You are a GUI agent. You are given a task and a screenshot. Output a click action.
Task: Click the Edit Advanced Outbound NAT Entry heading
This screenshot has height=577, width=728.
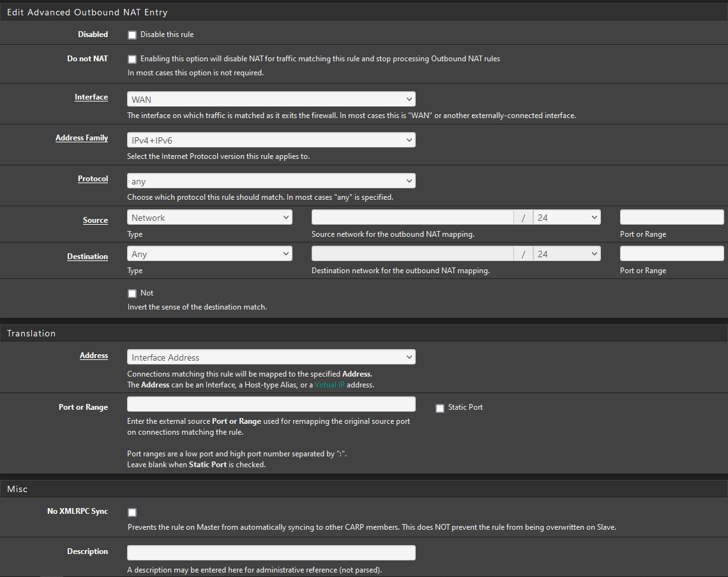(87, 12)
